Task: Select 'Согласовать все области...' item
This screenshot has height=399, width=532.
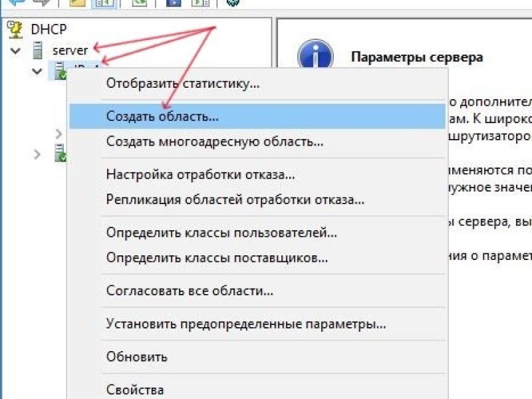Action: point(257,291)
